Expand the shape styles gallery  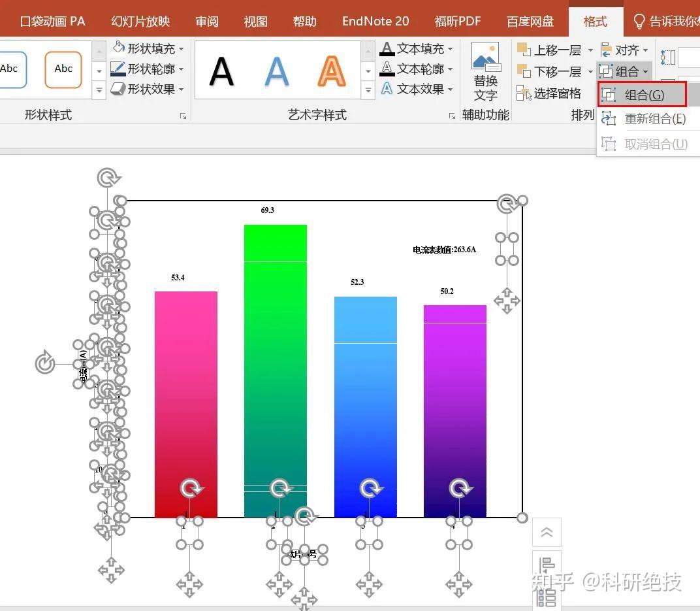click(98, 90)
